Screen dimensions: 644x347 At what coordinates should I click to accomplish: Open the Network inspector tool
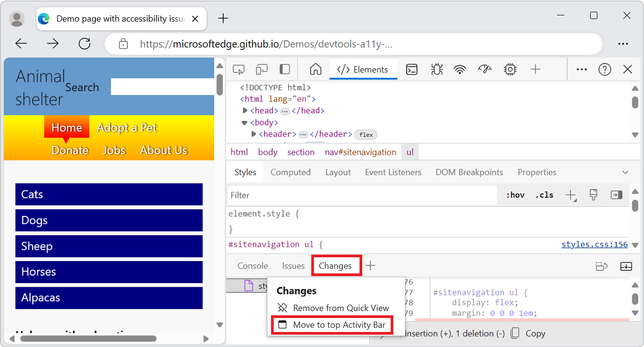point(460,69)
